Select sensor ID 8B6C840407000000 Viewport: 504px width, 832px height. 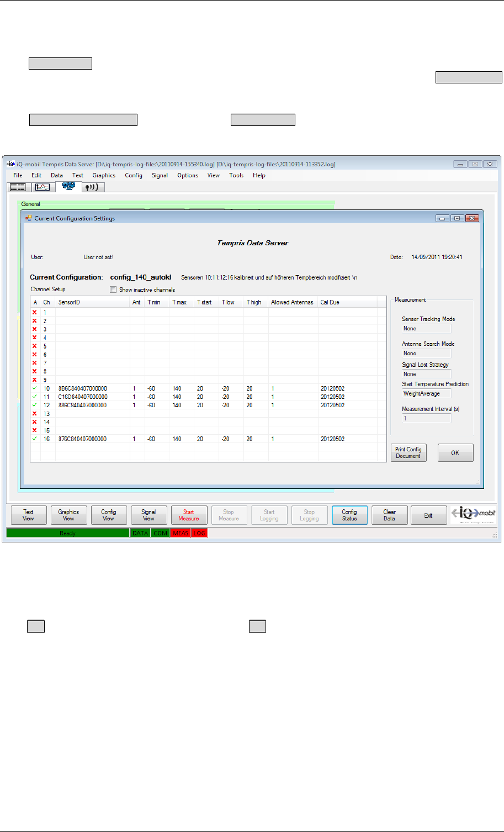pyautogui.click(x=83, y=388)
